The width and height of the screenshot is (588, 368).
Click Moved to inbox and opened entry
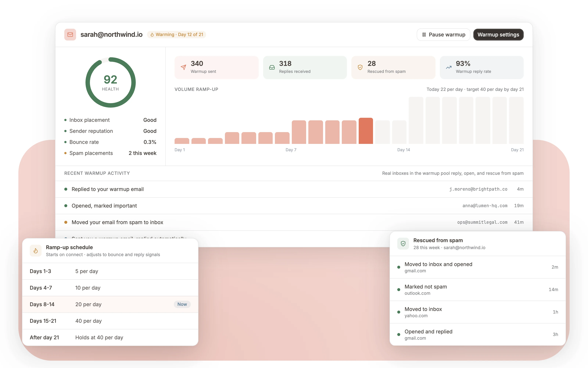[478, 267]
